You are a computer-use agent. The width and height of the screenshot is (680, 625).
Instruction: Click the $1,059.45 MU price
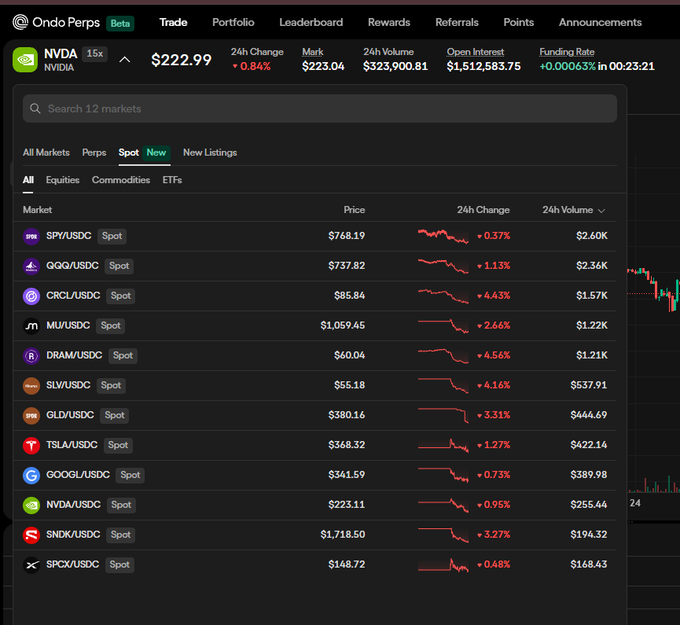point(343,326)
